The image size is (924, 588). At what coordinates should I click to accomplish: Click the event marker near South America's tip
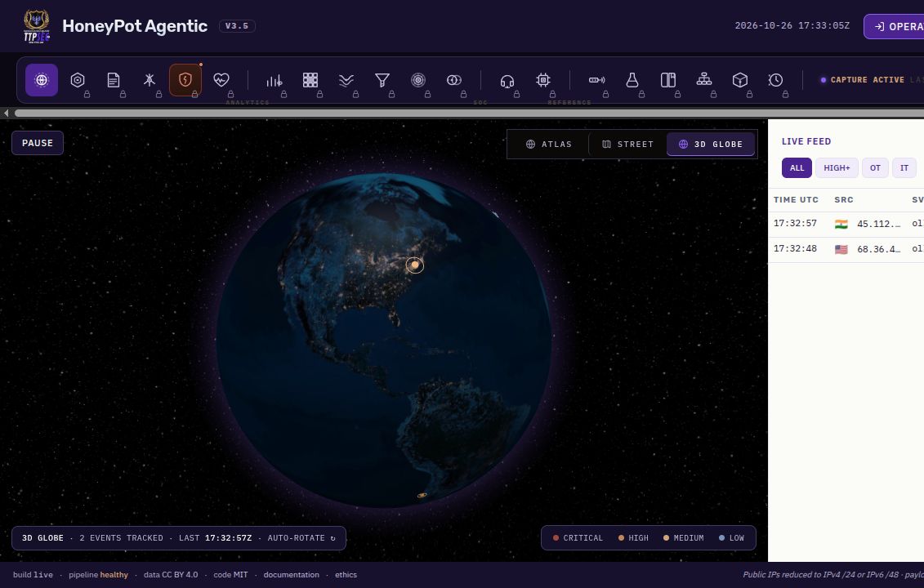pyautogui.click(x=422, y=496)
